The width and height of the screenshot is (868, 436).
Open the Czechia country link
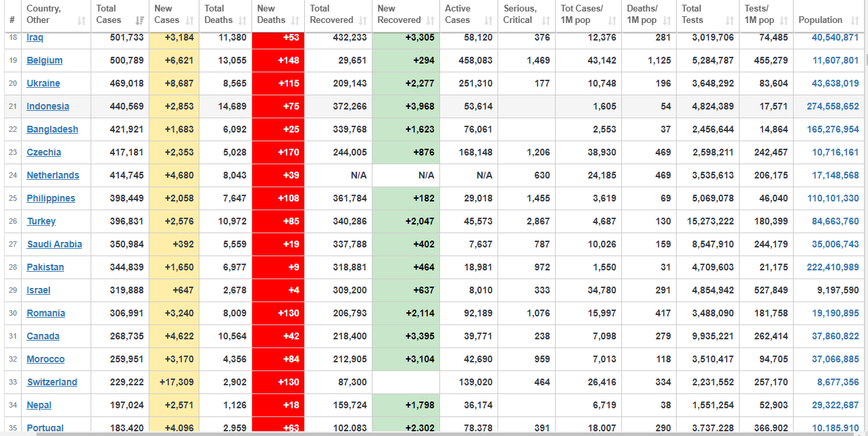pos(44,152)
